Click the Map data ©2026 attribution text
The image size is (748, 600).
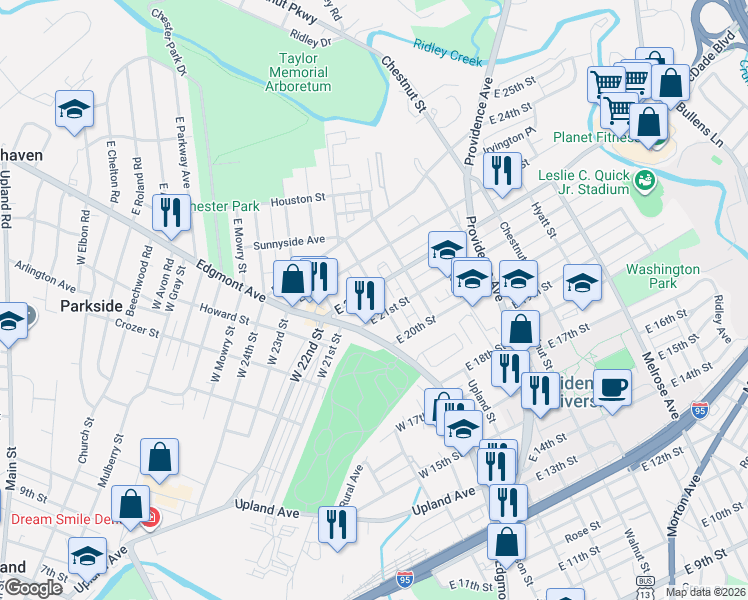pos(706,592)
